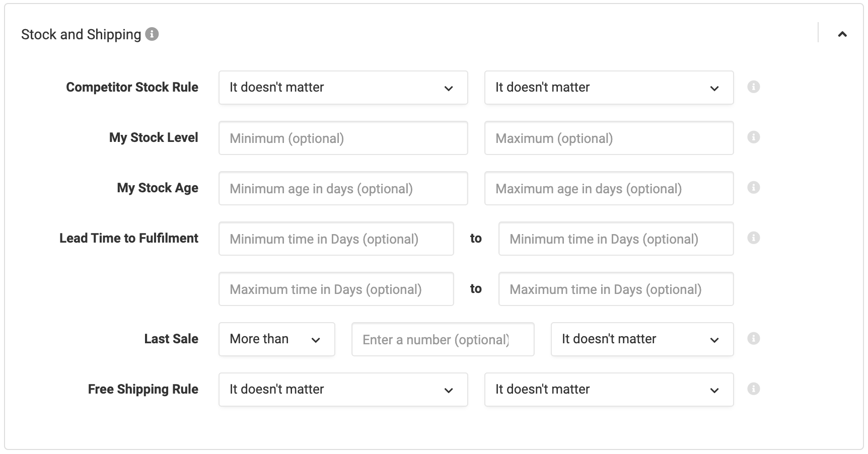Open second Competitor Stock Rule dropdown
The image size is (868, 454).
[x=609, y=88]
